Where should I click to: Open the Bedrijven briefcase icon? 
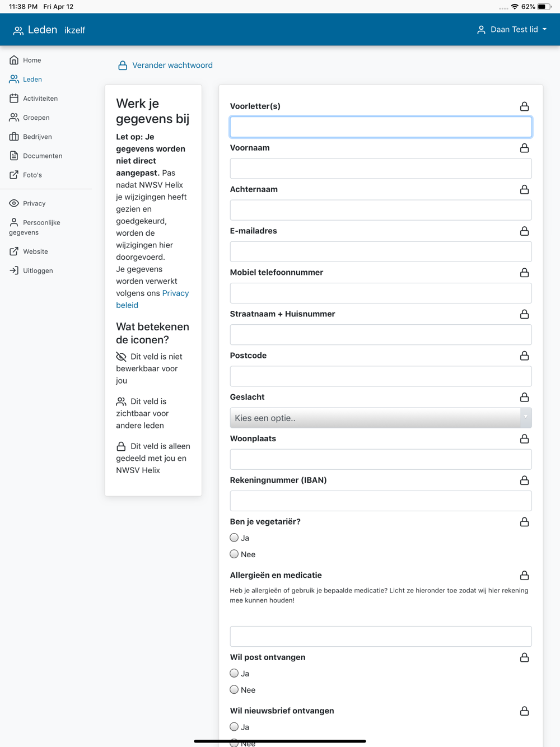click(x=14, y=137)
